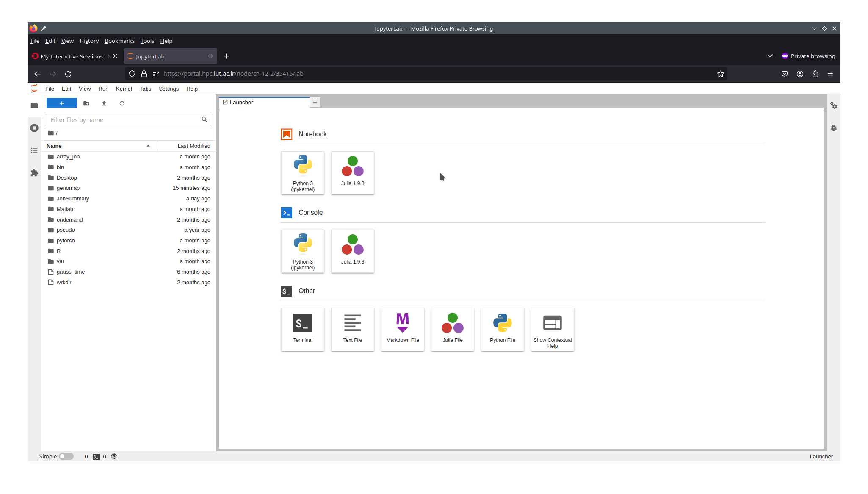The image size is (868, 494).
Task: Launch Julia 1.9.3 notebook
Action: (353, 173)
